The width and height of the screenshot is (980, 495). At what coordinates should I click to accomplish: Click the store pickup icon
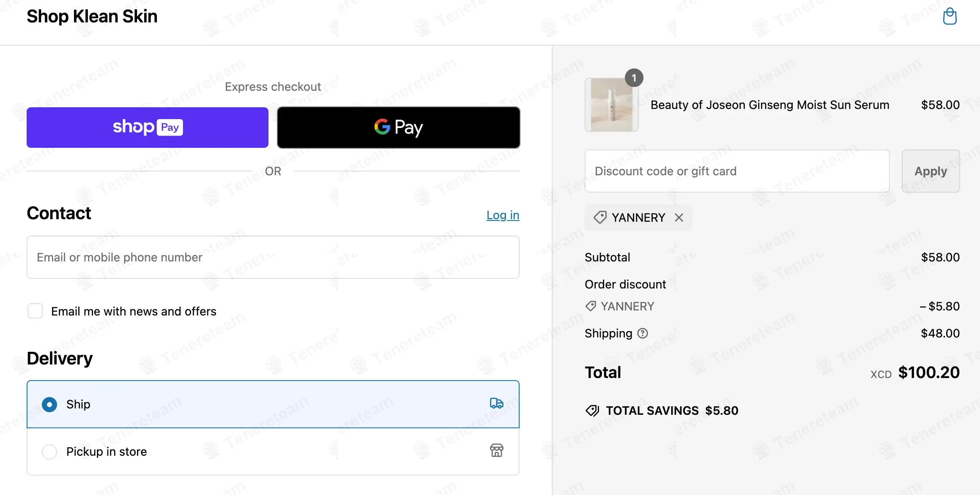click(496, 451)
